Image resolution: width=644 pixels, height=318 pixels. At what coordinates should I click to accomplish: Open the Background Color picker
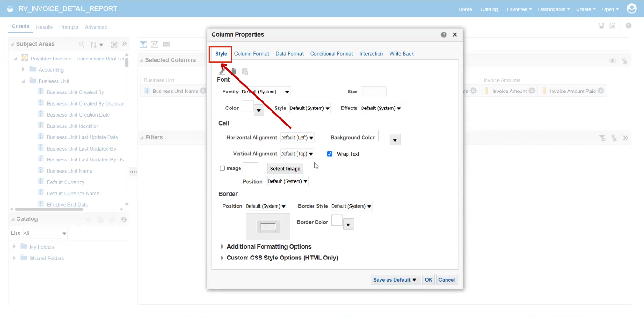point(396,139)
